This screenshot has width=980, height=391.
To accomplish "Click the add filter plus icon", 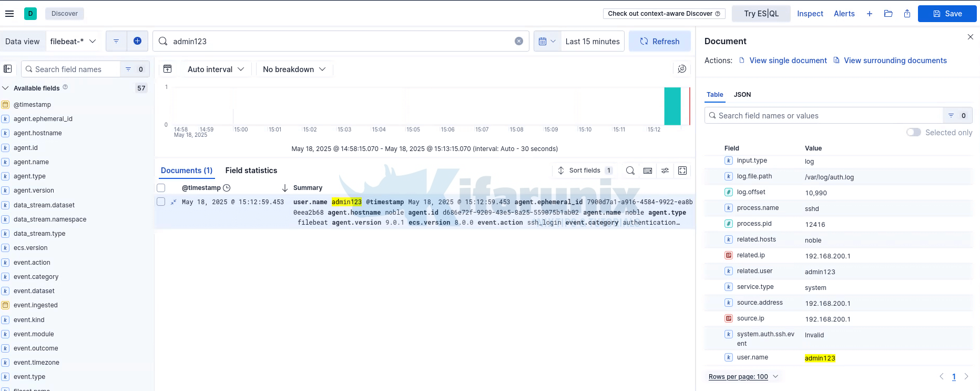I will [137, 41].
